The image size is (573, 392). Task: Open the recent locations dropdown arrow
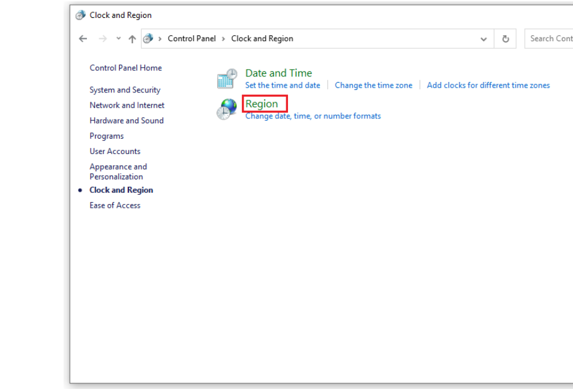pos(118,39)
